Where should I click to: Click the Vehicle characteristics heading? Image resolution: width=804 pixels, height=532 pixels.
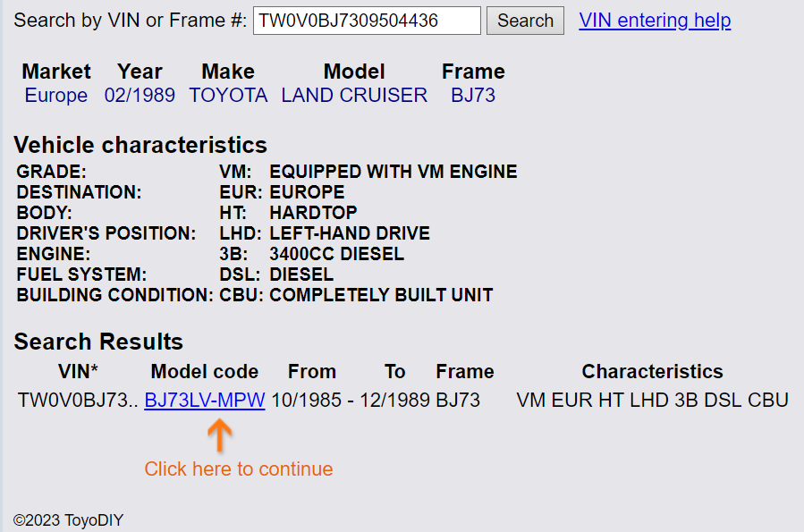coord(140,145)
